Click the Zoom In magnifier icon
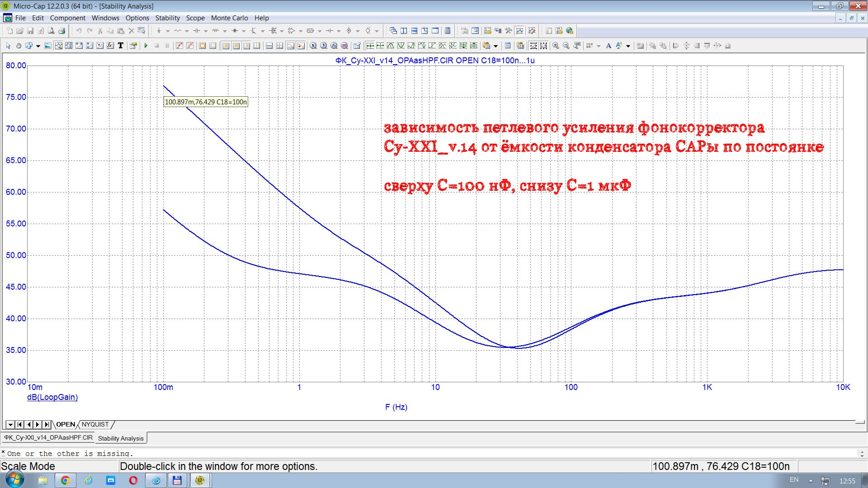The image size is (868, 488). point(556,46)
